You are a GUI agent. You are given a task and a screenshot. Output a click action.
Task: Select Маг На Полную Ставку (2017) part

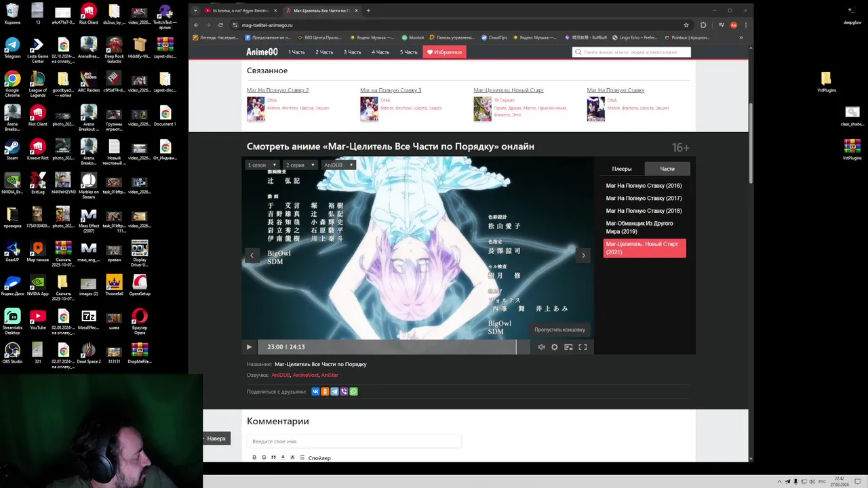(x=644, y=199)
